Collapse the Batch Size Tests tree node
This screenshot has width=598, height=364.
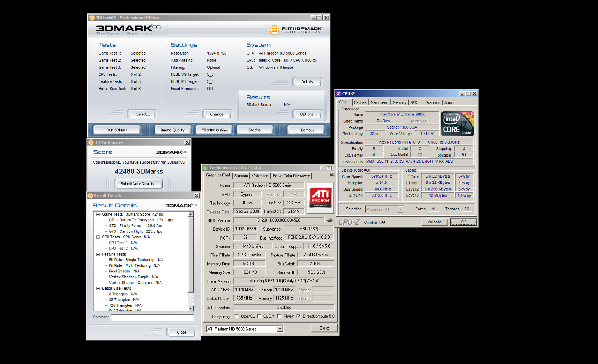[98, 288]
